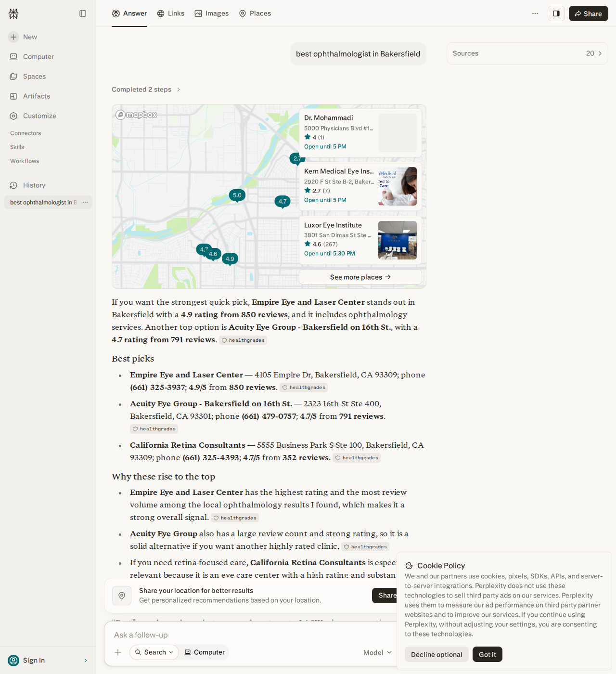This screenshot has height=674, width=616.
Task: Switch to the Images tab
Action: pyautogui.click(x=212, y=13)
